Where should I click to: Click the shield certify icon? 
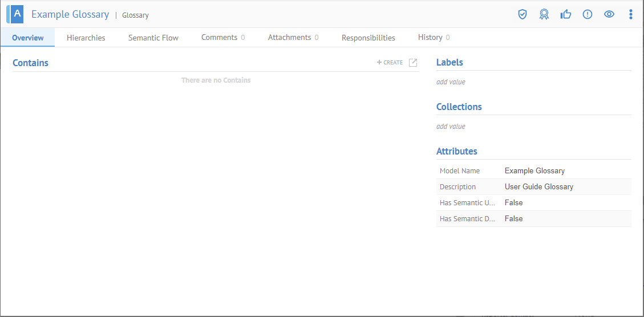click(x=522, y=14)
